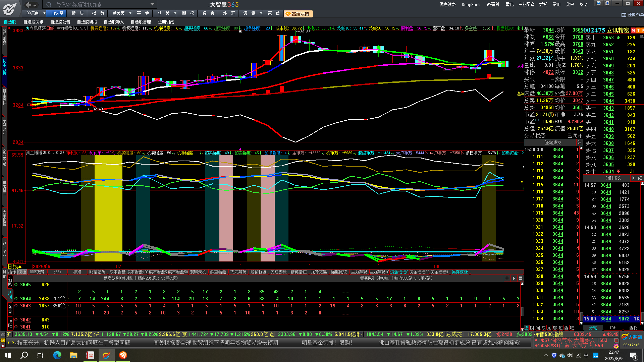644x362 pixels.
Task: Click the 还原布局 restore layout button
Action: (x=633, y=15)
